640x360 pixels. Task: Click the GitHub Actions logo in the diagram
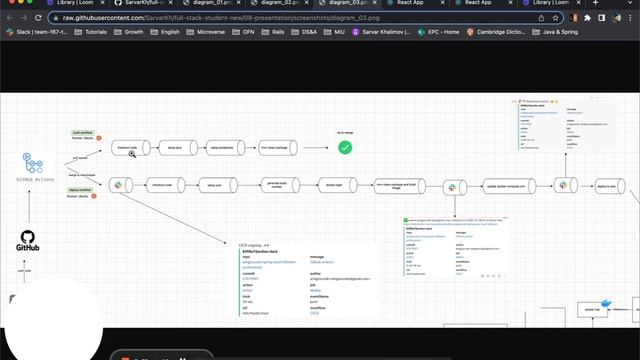(33, 163)
